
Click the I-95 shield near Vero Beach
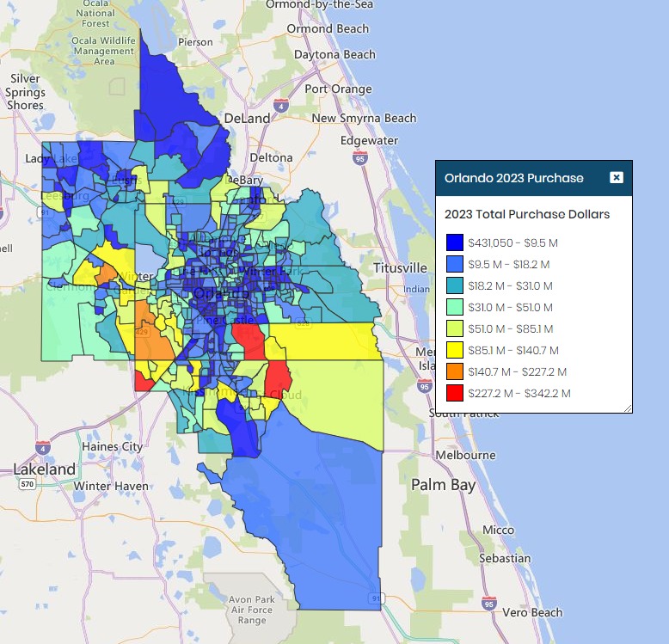point(489,604)
